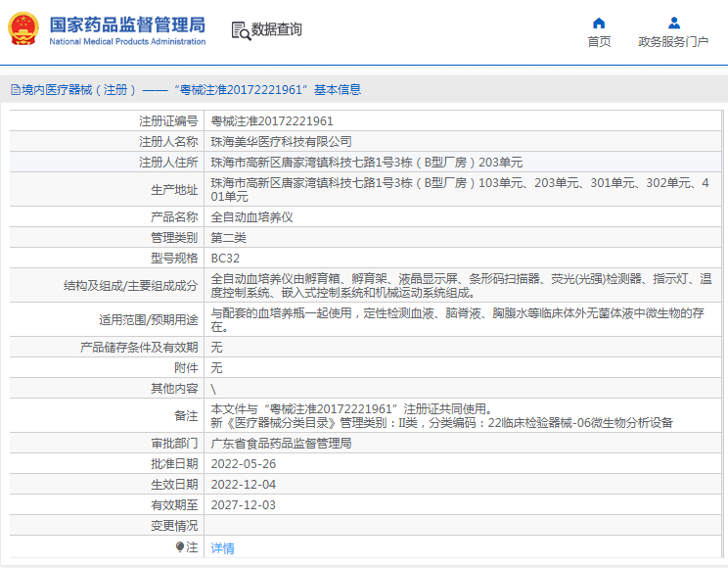Image resolution: width=728 pixels, height=568 pixels.
Task: Click the 注册人名称 row label
Action: click(168, 142)
